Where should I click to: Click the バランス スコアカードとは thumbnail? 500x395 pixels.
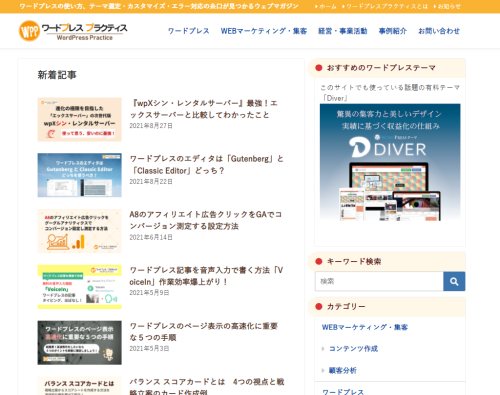click(80, 386)
